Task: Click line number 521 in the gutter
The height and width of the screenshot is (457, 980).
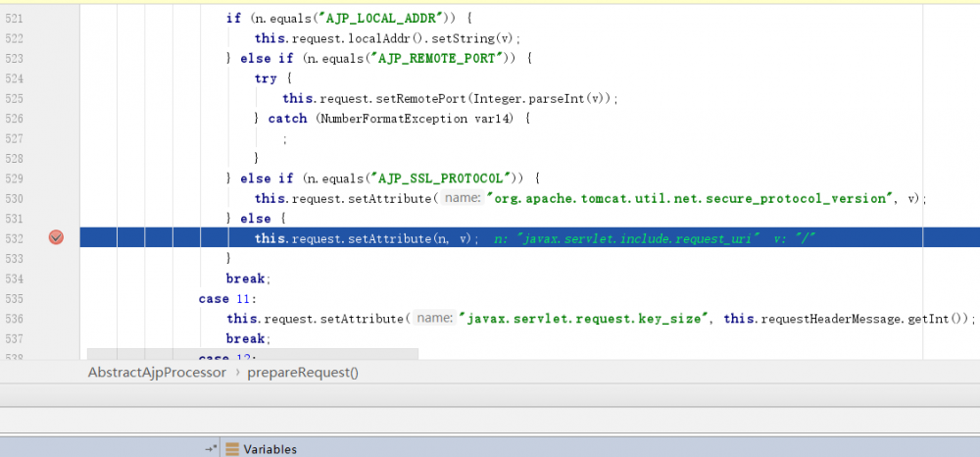Action: click(14, 19)
